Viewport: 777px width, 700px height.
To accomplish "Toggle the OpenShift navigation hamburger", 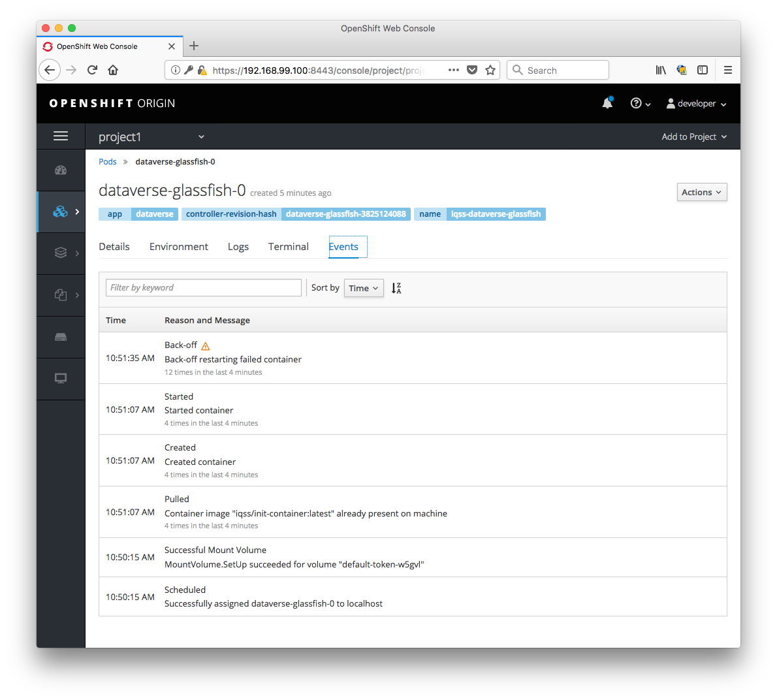I will pyautogui.click(x=61, y=136).
